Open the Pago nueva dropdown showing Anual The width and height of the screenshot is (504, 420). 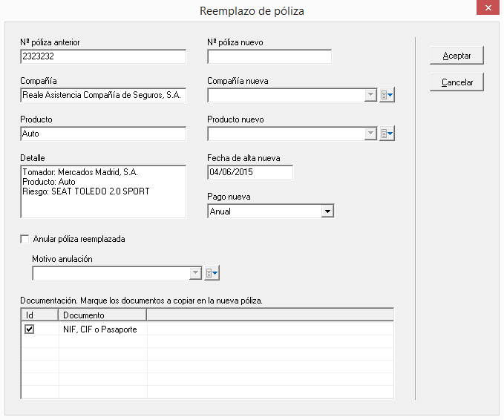327,211
